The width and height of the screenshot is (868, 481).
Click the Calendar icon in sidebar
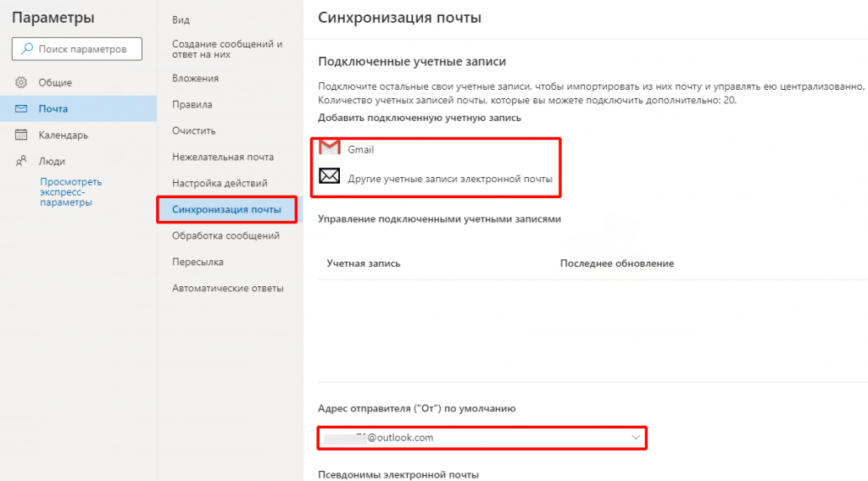(x=22, y=135)
